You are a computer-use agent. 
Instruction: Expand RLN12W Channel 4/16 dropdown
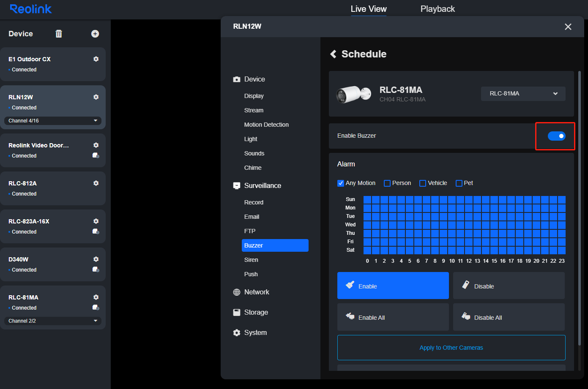[53, 121]
